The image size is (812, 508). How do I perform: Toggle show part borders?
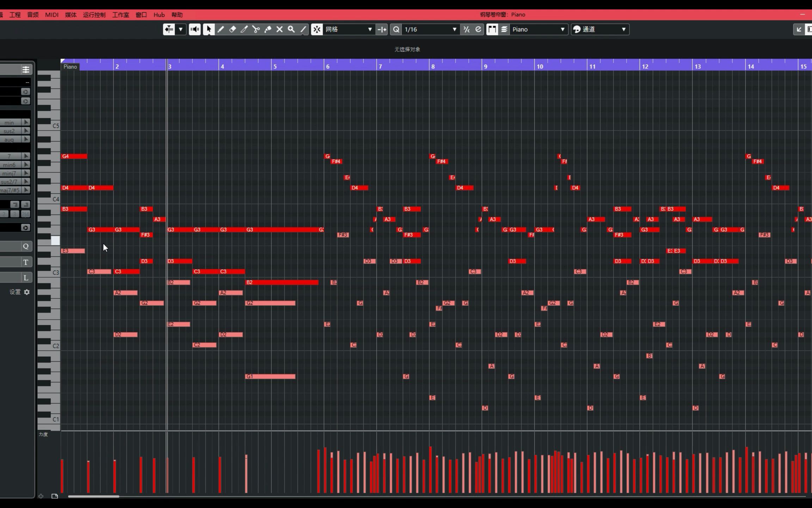coord(492,29)
